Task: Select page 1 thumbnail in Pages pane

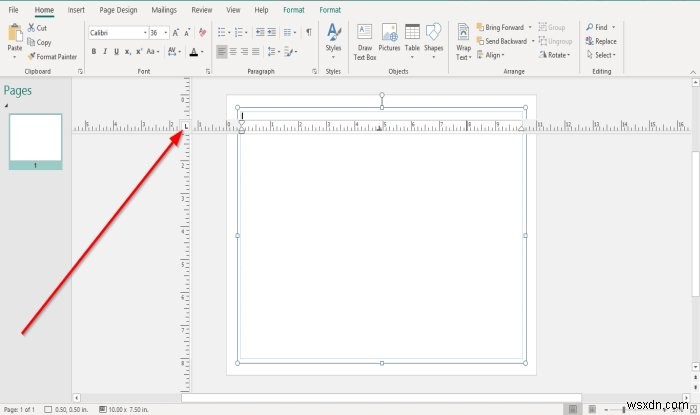Action: click(35, 141)
